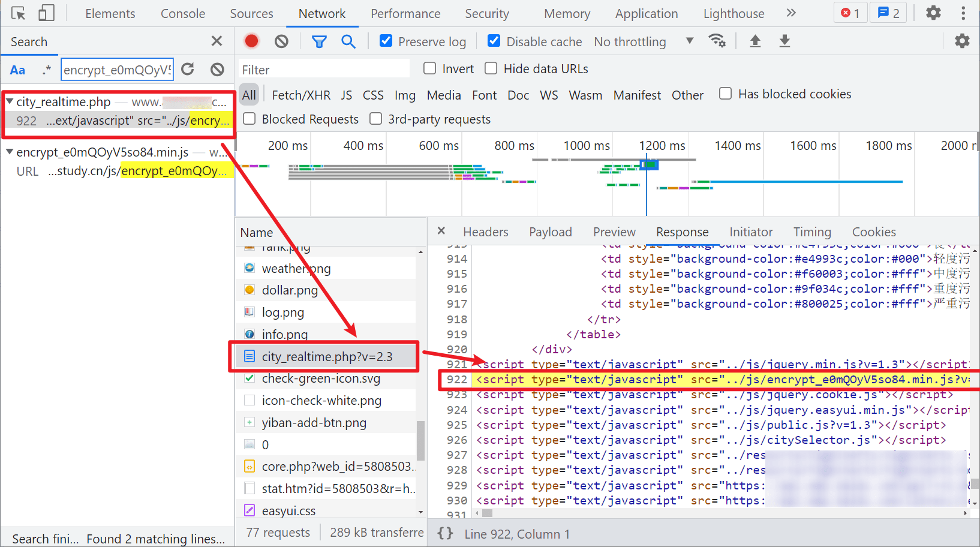This screenshot has width=980, height=547.
Task: Open DevTools settings gear in top bar
Action: coord(933,13)
